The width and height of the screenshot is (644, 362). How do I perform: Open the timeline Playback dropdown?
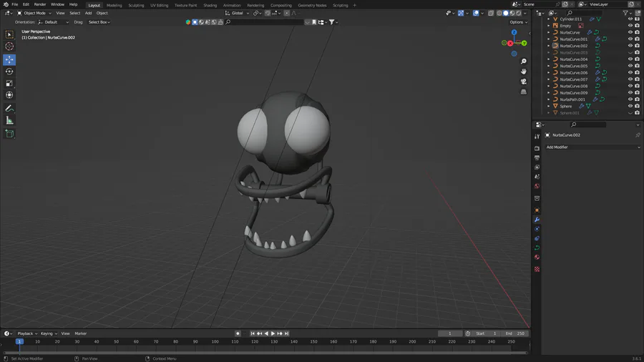pyautogui.click(x=27, y=333)
